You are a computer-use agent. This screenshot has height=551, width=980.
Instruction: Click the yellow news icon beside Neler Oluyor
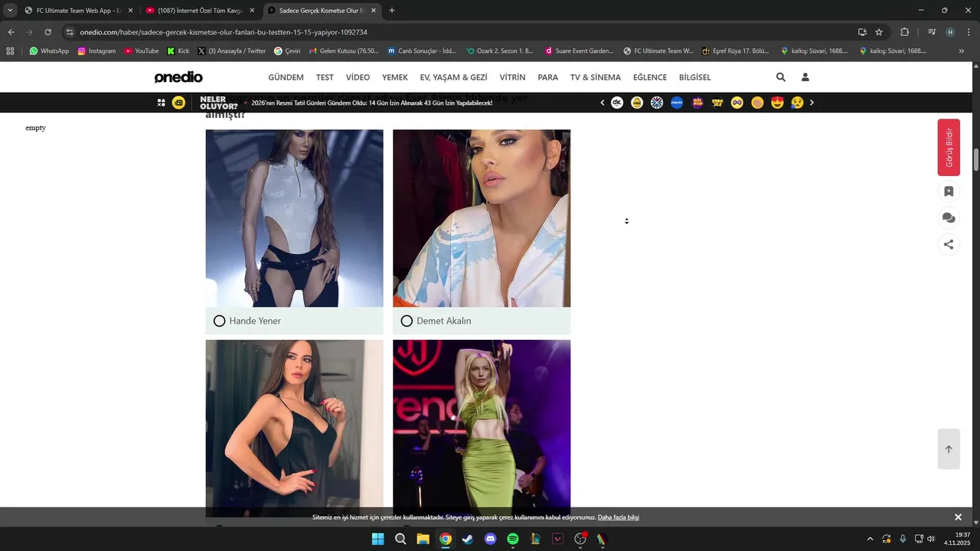[x=178, y=103]
